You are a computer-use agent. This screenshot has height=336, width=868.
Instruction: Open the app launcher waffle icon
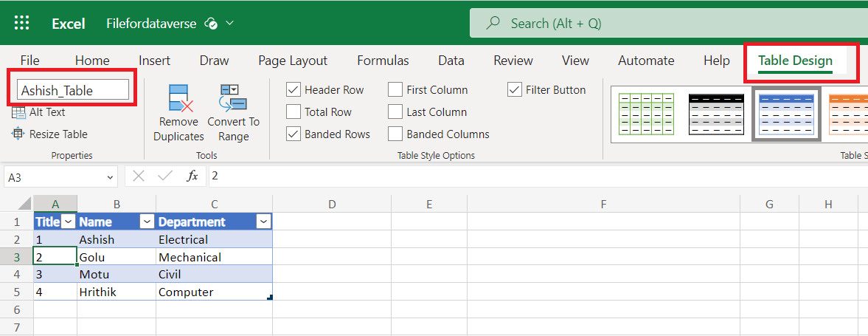pos(22,23)
